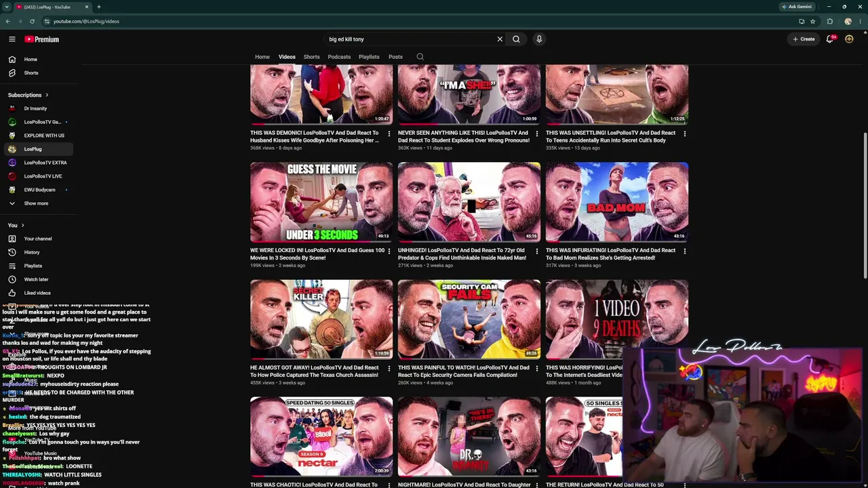The width and height of the screenshot is (868, 488).
Task: Open Chrome three-dot menu
Action: (x=861, y=21)
